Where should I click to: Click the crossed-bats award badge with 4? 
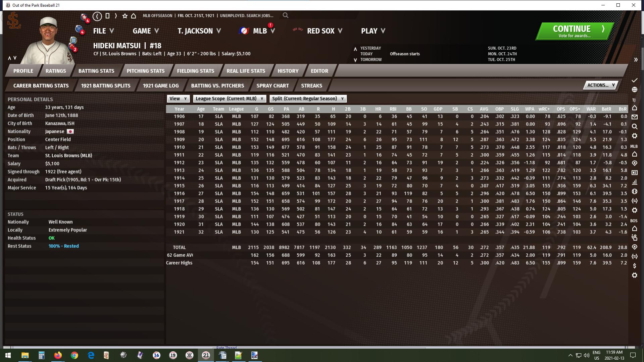click(80, 30)
